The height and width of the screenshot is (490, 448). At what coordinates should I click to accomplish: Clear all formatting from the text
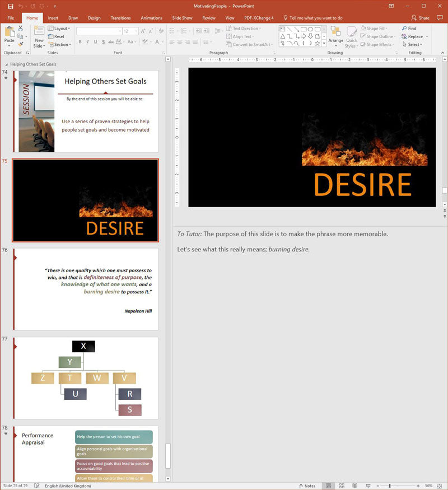click(x=161, y=31)
